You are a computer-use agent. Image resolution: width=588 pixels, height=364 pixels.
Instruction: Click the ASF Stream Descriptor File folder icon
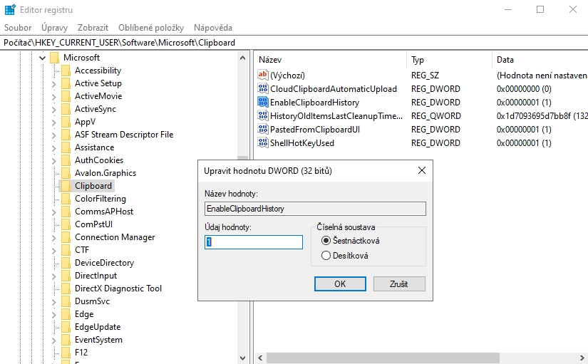point(66,135)
